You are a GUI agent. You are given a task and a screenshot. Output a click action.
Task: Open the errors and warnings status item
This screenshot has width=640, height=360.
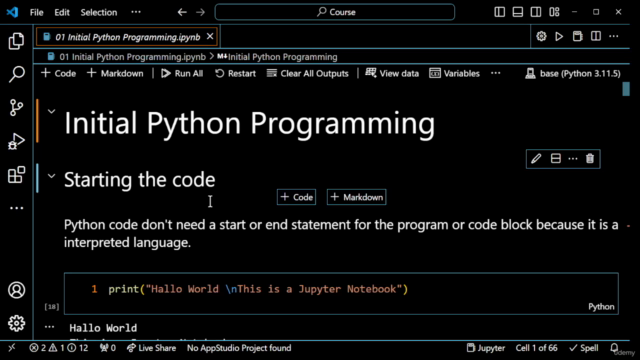[59, 348]
